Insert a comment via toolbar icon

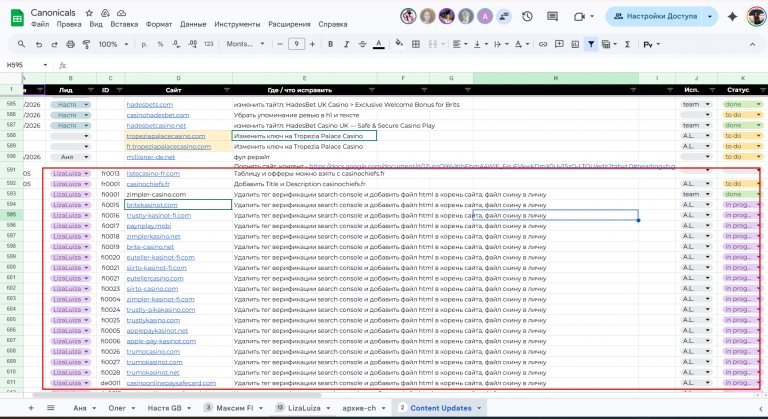pos(559,44)
